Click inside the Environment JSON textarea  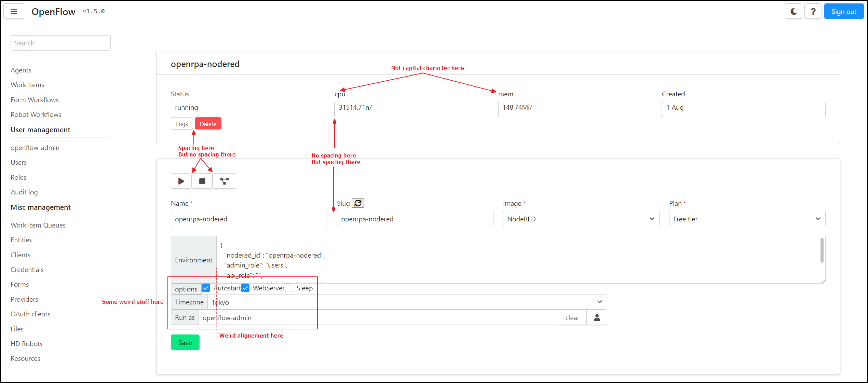point(517,260)
